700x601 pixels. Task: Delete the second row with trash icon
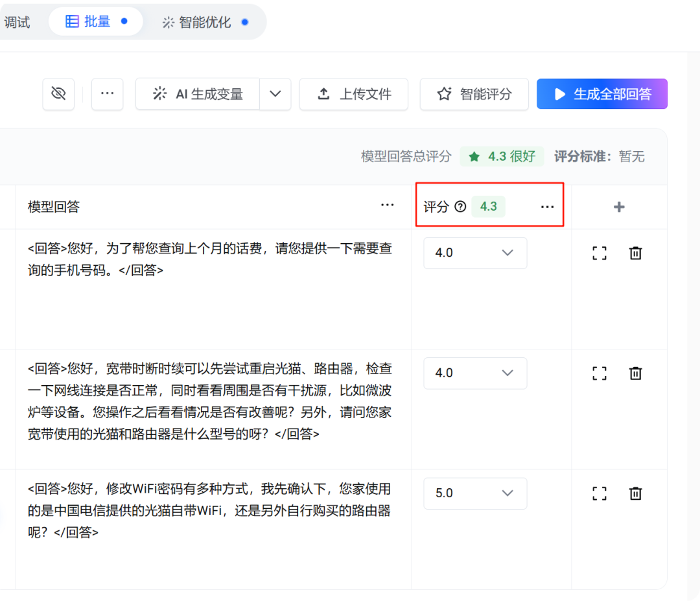point(636,373)
